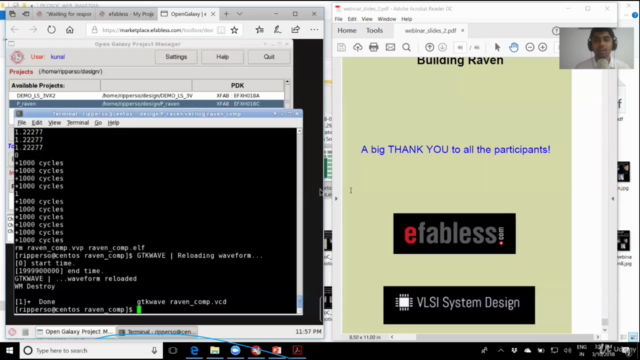Image resolution: width=640 pixels, height=360 pixels.
Task: Open Acrobat File menu
Action: pos(339,19)
